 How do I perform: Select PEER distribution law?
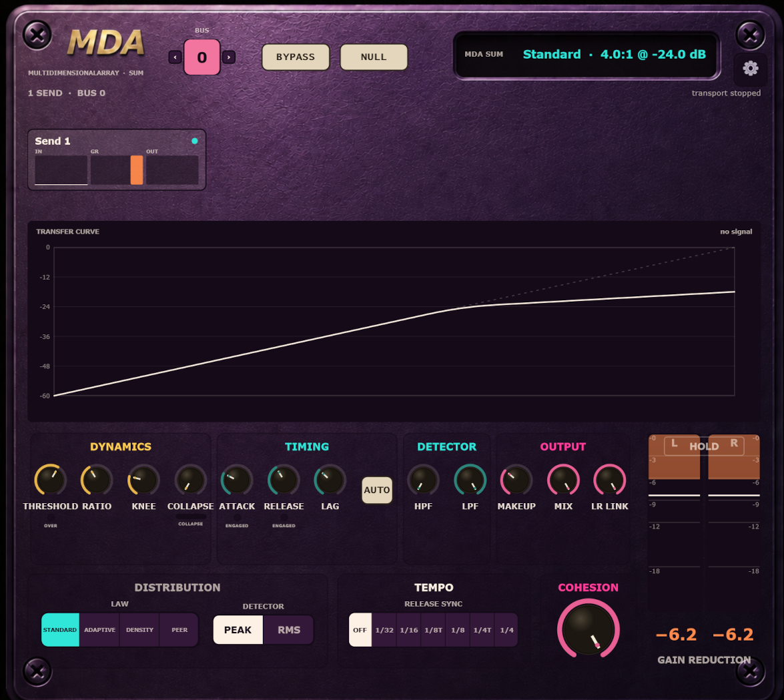pos(179,630)
